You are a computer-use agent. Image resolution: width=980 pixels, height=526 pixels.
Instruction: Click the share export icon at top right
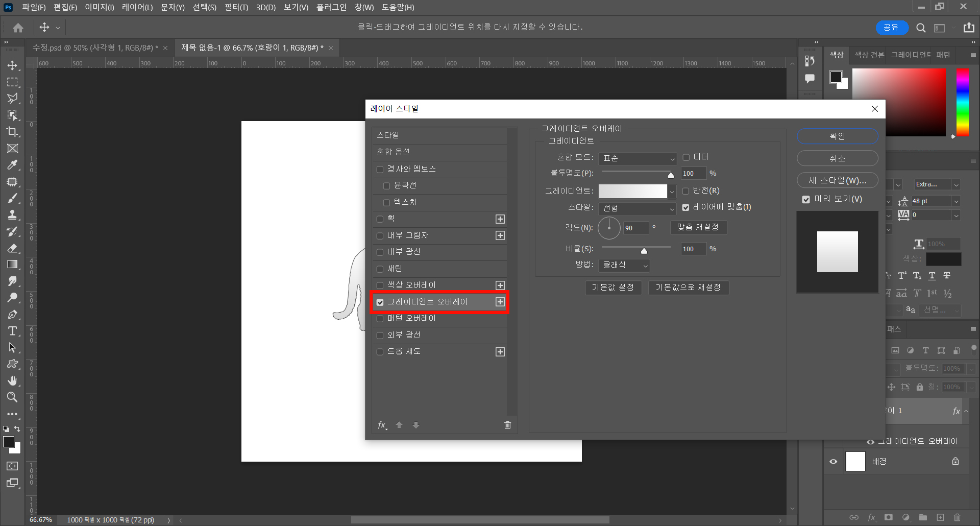(x=969, y=28)
